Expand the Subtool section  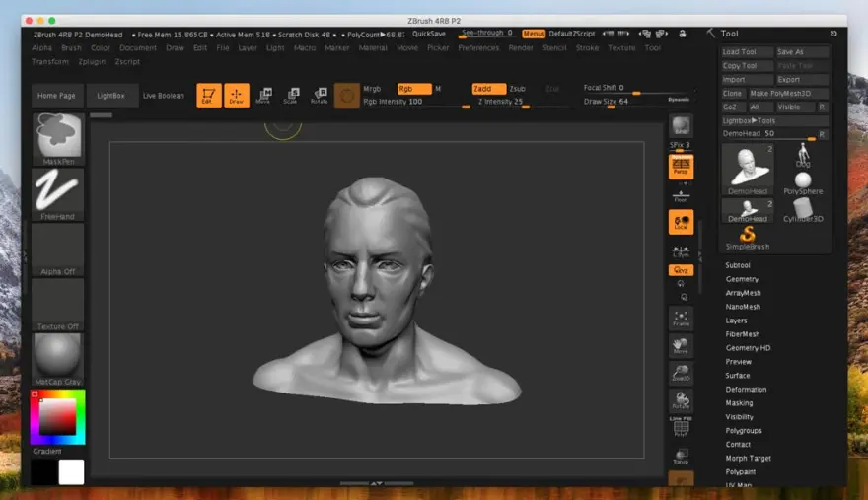point(738,265)
